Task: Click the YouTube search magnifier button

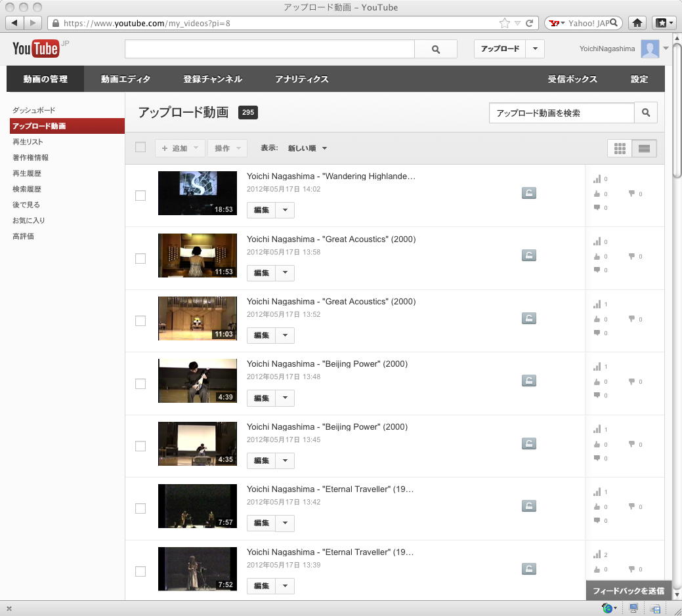Action: [x=435, y=49]
